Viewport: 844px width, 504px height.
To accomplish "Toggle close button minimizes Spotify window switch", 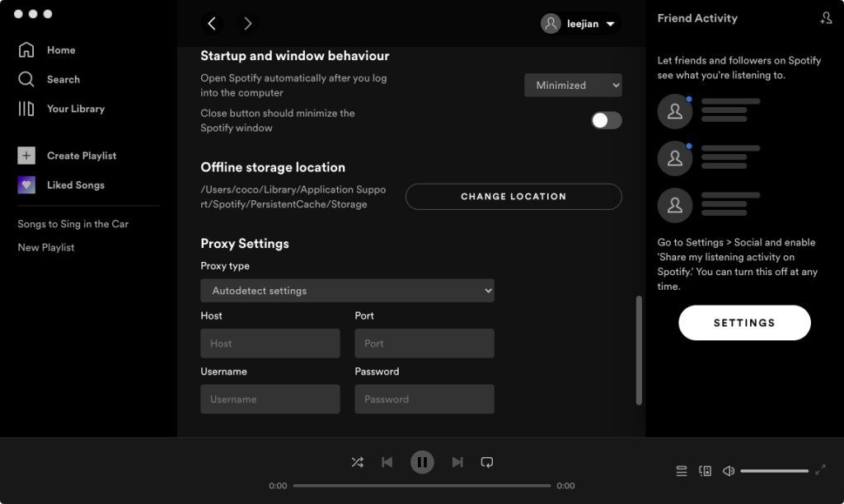I will point(606,120).
